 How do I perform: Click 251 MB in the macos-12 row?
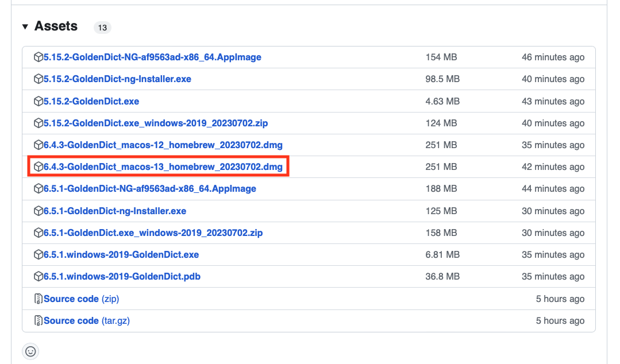tap(441, 145)
